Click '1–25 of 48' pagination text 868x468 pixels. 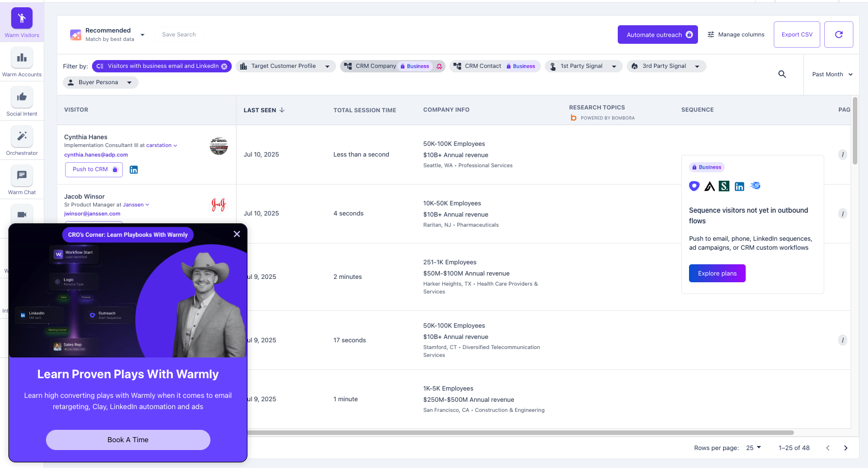click(794, 448)
